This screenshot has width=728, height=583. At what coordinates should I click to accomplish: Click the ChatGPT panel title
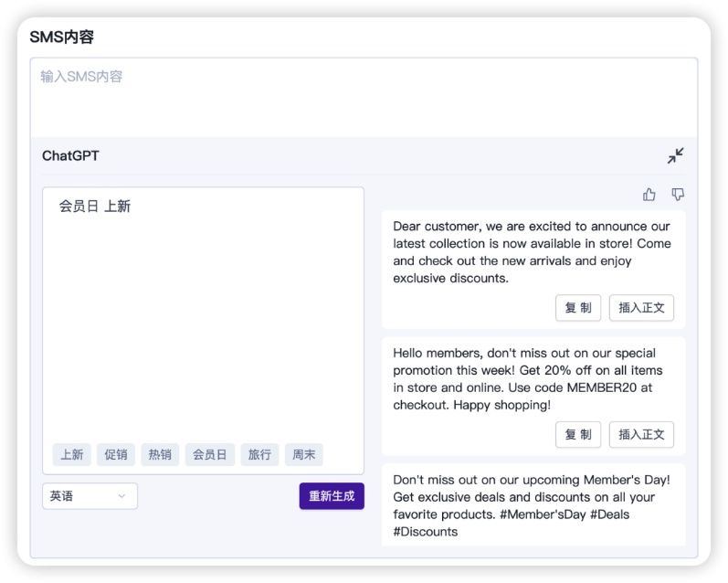point(70,155)
